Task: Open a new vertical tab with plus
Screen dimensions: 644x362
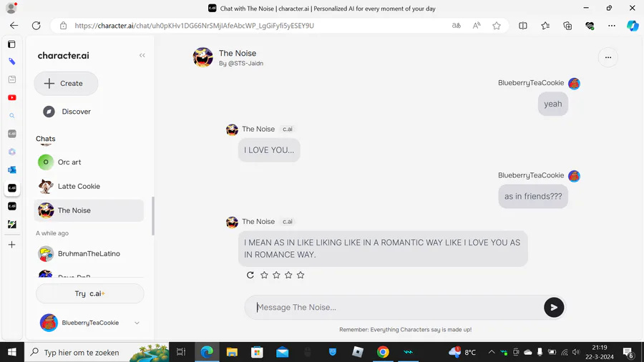Action: [12, 245]
